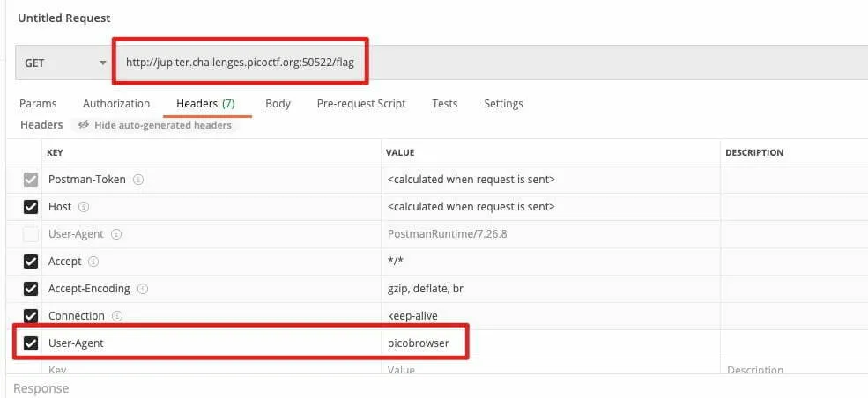Click the hide eye icon for auto-generated headers
Screen dimensions: 868x398
coord(84,125)
